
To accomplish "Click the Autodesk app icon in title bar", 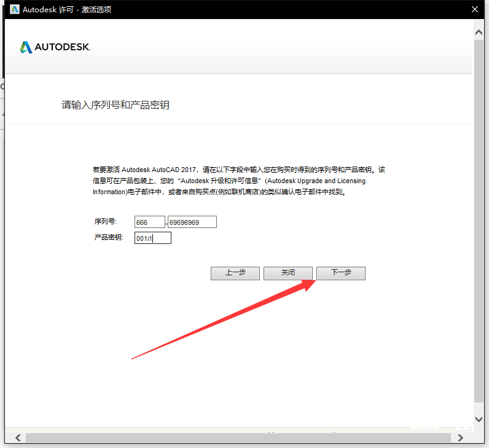I will (15, 9).
